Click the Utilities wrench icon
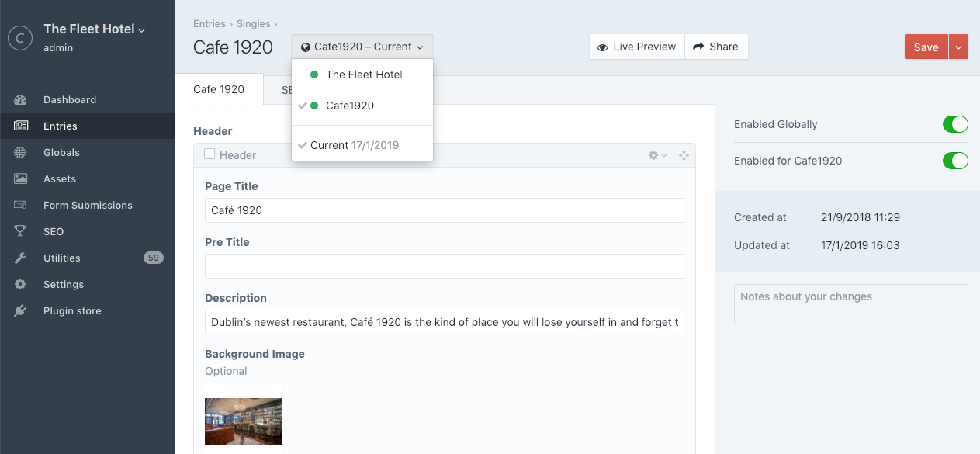 pos(20,258)
